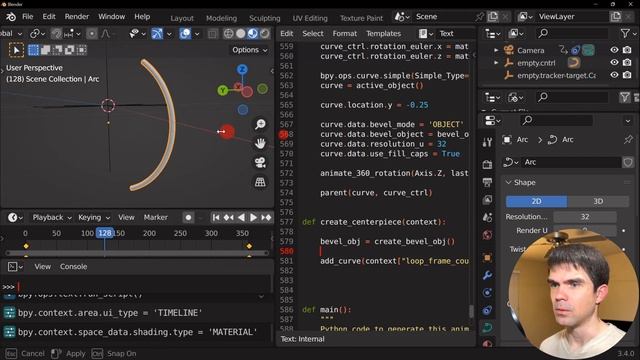Click the green Y axis gizmo ball
Viewport: 640px width, 360px height.
(x=222, y=90)
